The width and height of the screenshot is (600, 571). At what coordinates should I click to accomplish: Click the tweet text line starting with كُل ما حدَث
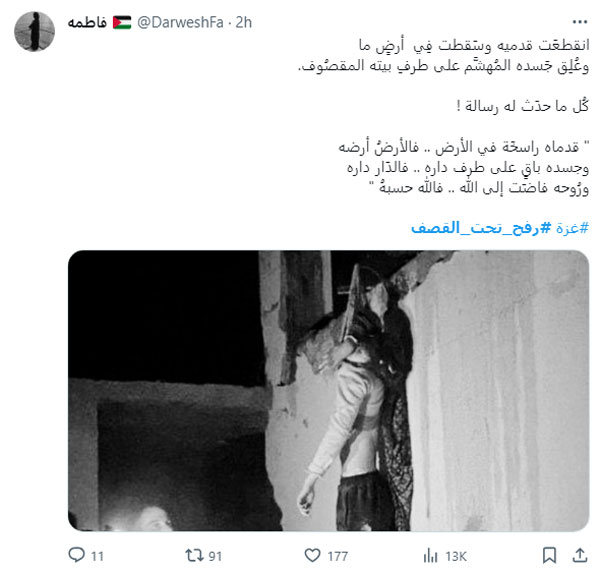click(x=523, y=106)
